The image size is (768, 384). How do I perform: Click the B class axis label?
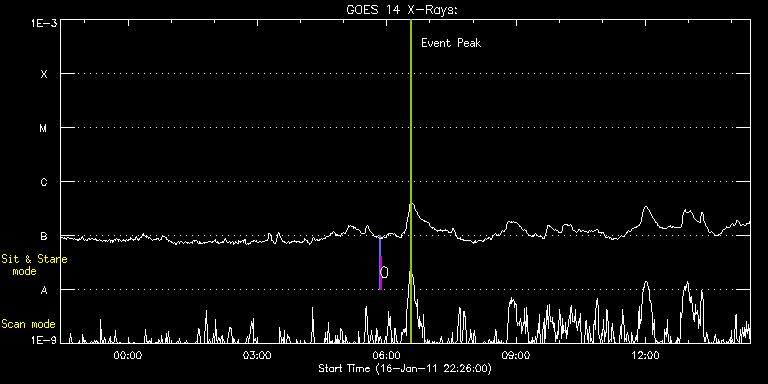tap(44, 236)
